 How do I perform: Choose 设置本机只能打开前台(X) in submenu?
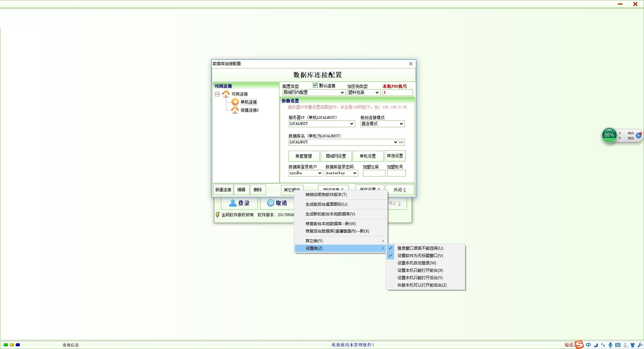tap(426, 270)
